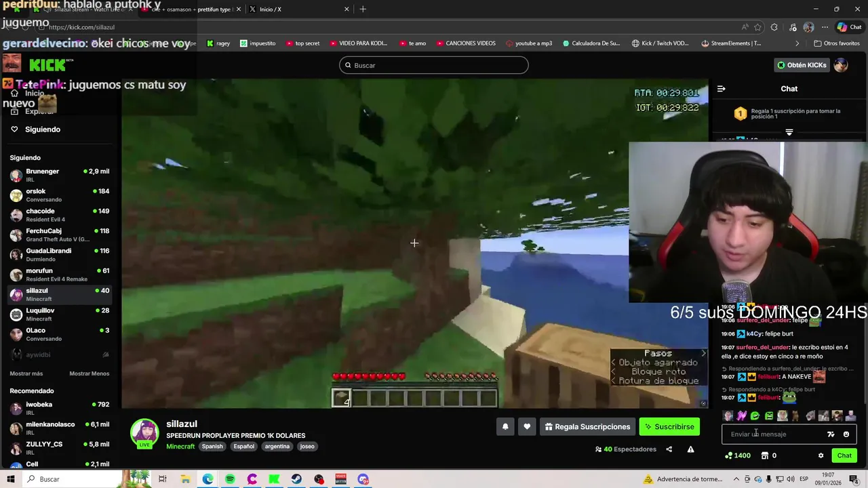
Task: Send message with the green Chat button
Action: tap(844, 455)
